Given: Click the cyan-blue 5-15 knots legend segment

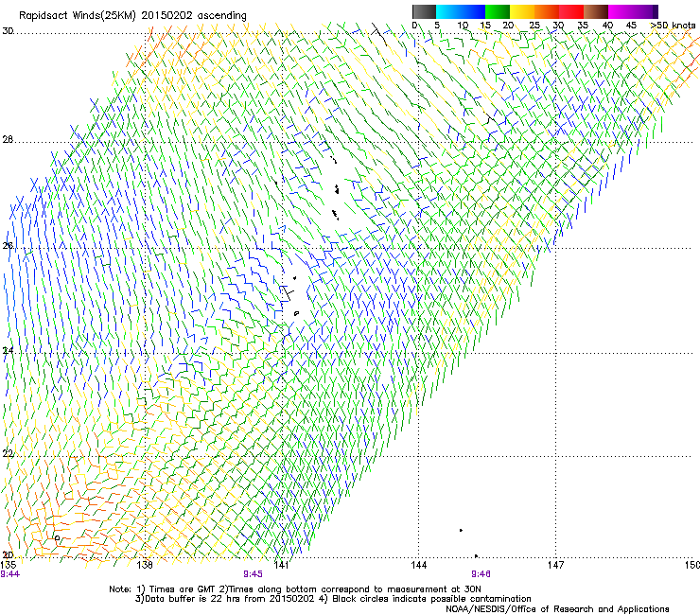Looking at the screenshot, I should (x=461, y=11).
